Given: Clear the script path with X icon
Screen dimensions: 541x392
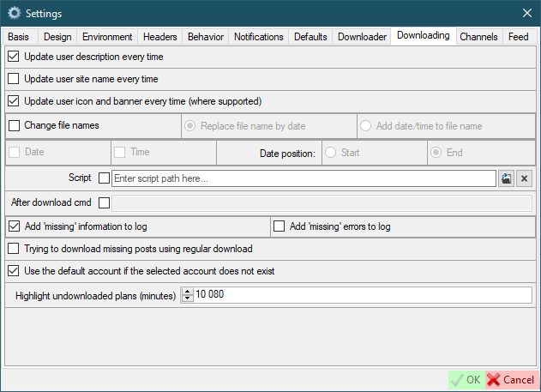Looking at the screenshot, I should pos(525,178).
